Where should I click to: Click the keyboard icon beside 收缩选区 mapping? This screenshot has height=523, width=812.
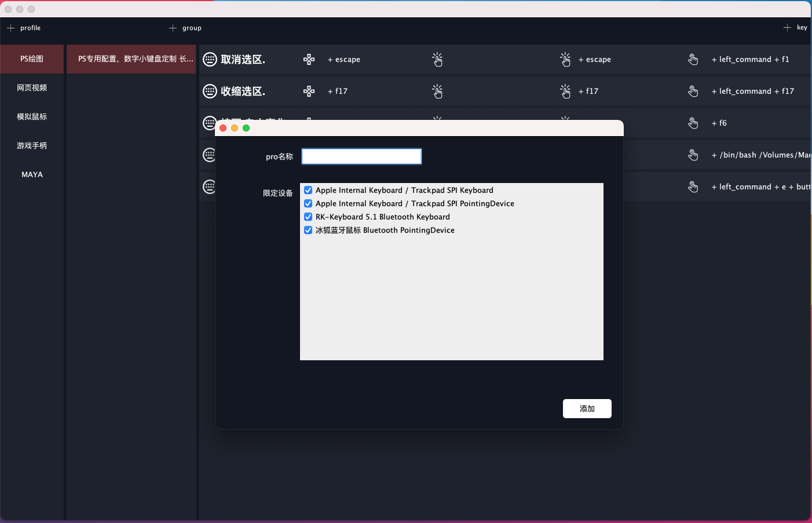pyautogui.click(x=210, y=91)
